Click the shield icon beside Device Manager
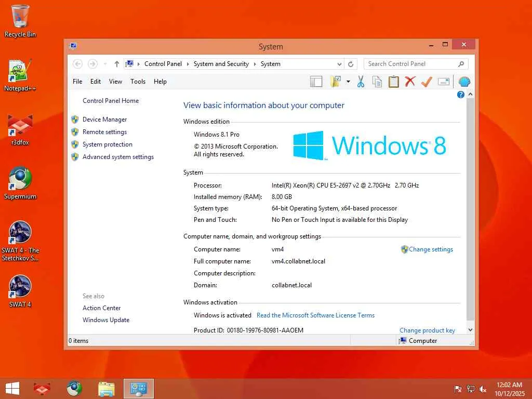Screen dimensions: 532x399 pyautogui.click(x=75, y=119)
